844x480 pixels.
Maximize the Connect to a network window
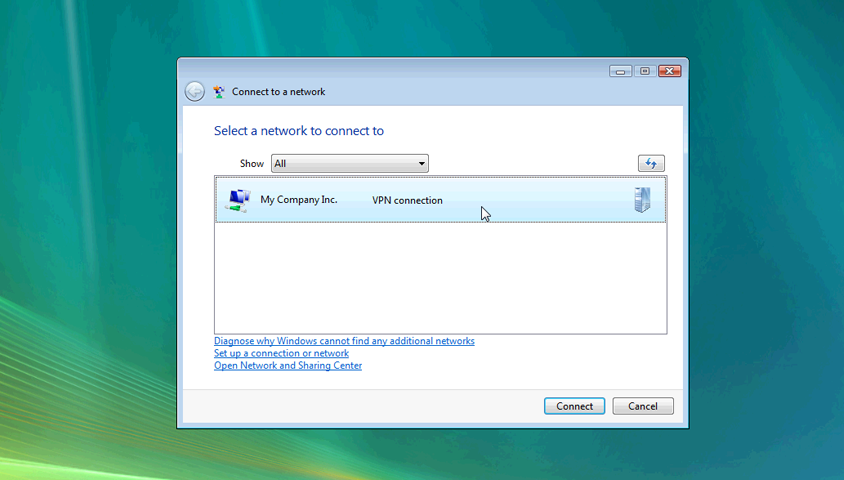645,71
